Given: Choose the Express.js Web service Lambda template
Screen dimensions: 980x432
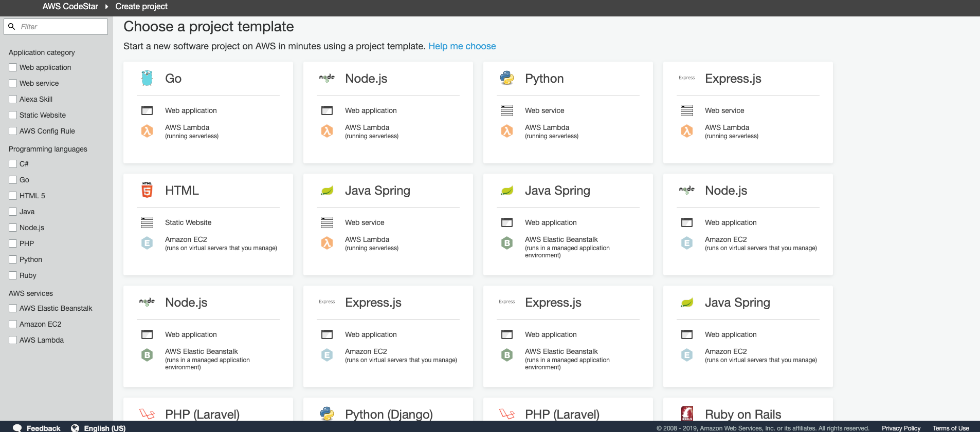Looking at the screenshot, I should [748, 112].
